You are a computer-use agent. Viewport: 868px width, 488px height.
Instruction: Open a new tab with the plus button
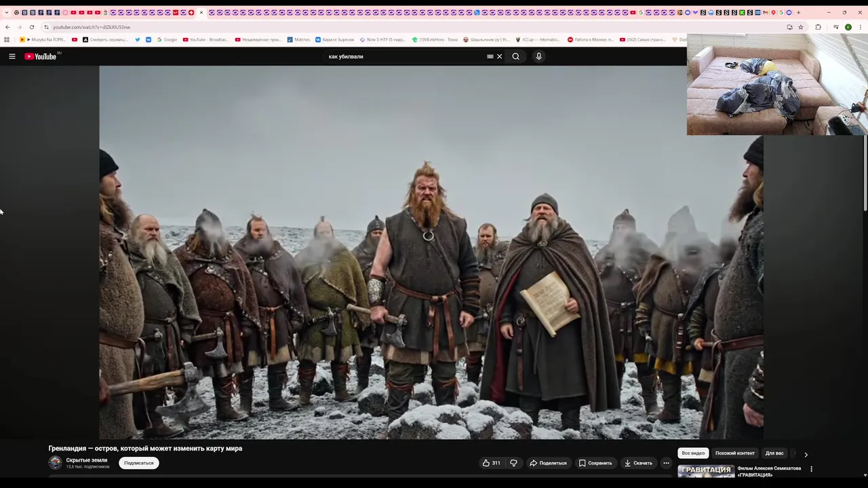[x=798, y=12]
